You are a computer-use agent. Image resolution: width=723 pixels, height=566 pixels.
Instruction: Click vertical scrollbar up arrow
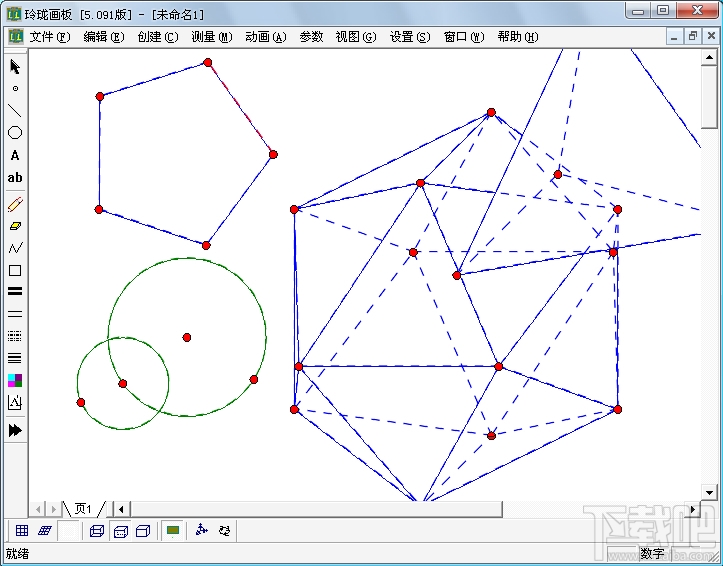click(x=709, y=57)
